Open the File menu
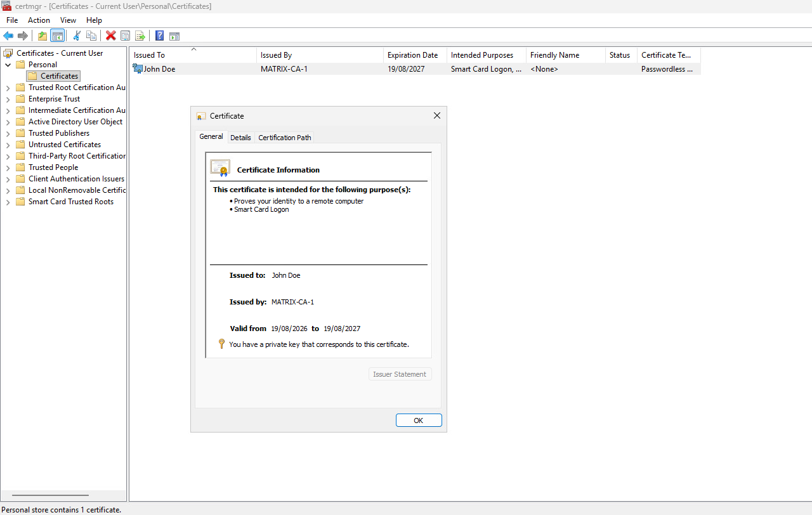This screenshot has height=515, width=812. pyautogui.click(x=12, y=20)
